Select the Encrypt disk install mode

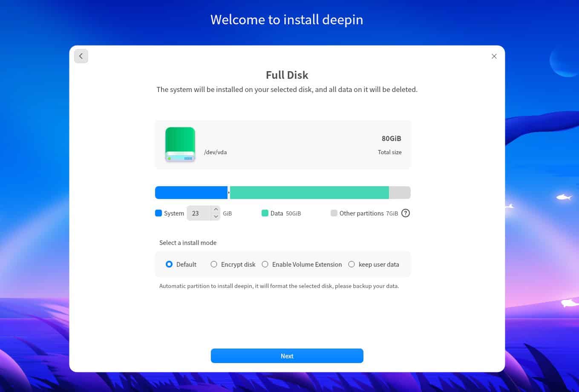214,264
